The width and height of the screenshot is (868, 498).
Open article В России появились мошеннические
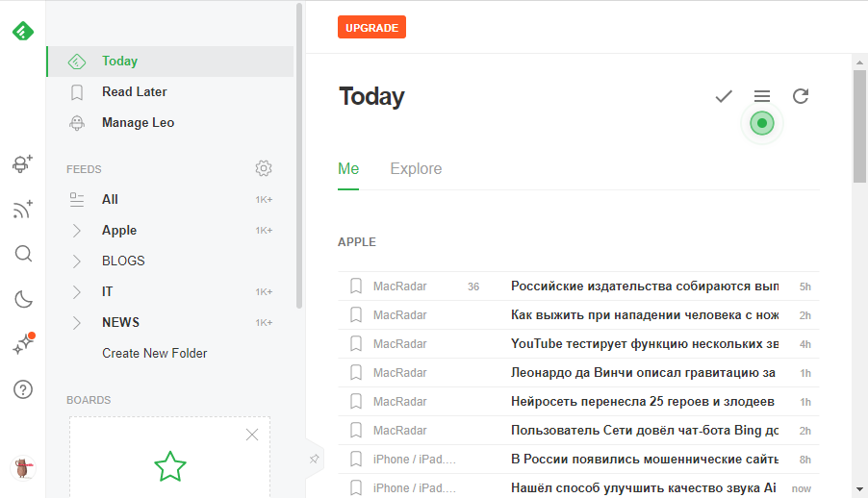[645, 459]
